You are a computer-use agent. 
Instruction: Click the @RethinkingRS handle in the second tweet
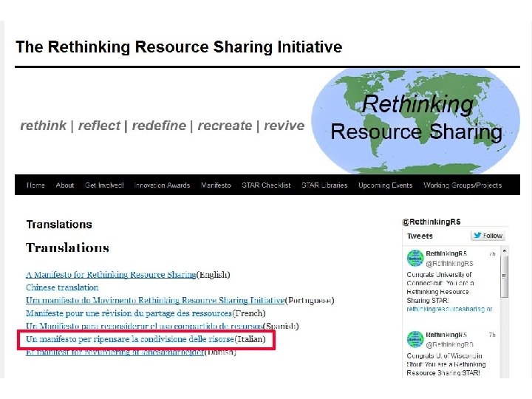[449, 344]
